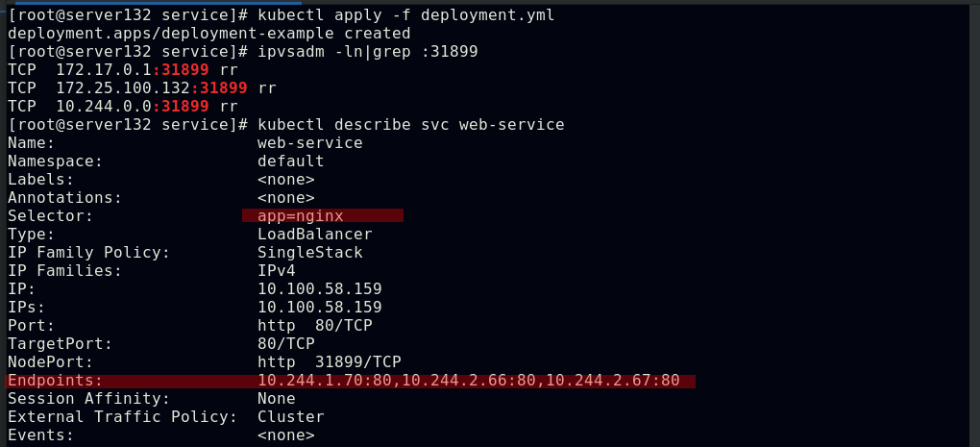Click the TargetPort 80/TCP value
Viewport: 980px width, 447px height.
pos(285,344)
